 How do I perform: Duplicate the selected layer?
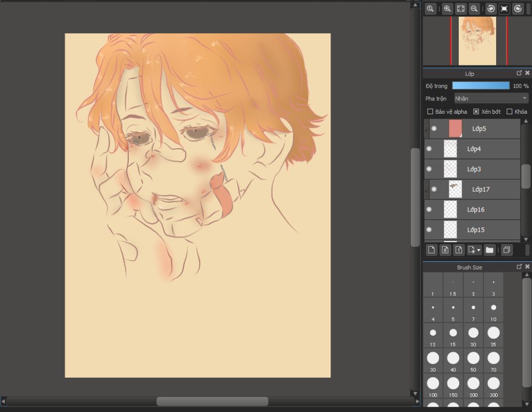coord(507,250)
